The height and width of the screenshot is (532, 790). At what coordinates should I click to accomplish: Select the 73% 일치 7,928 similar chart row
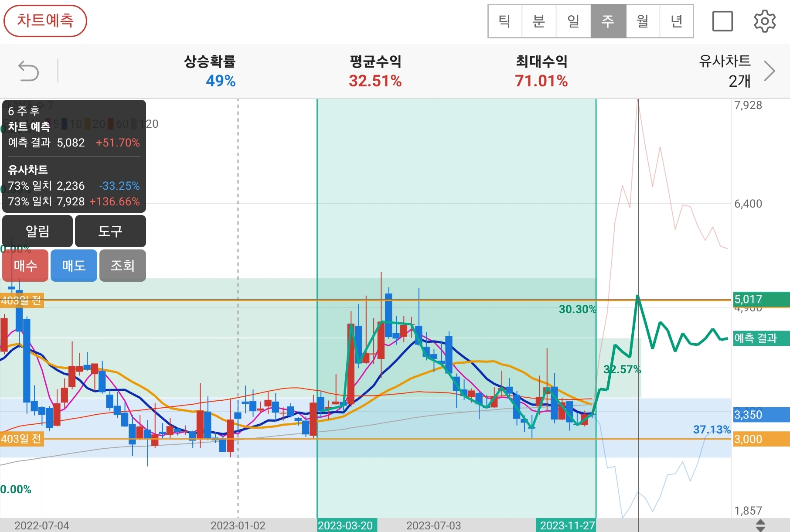[x=74, y=201]
